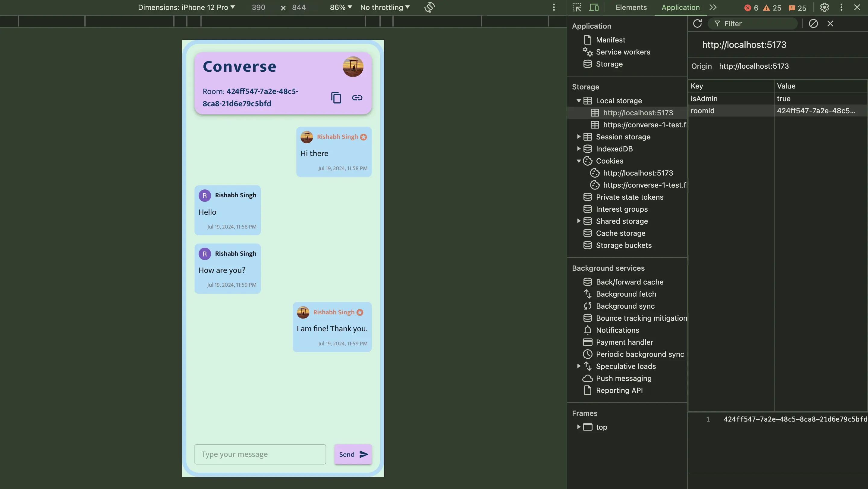Delete the selected storage entry
868x489 pixels.
point(830,23)
